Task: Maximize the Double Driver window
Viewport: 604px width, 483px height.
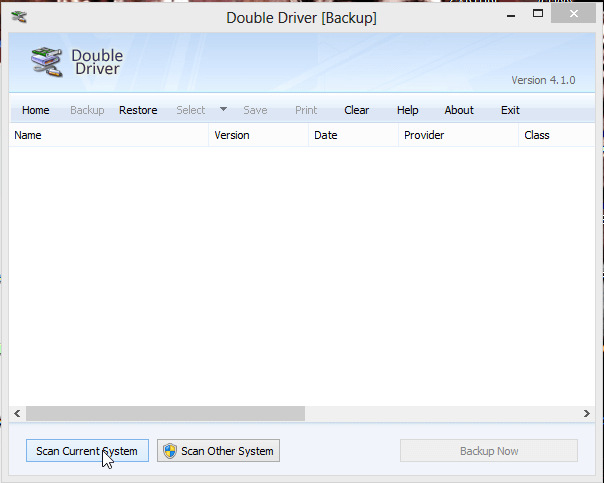Action: pos(538,14)
